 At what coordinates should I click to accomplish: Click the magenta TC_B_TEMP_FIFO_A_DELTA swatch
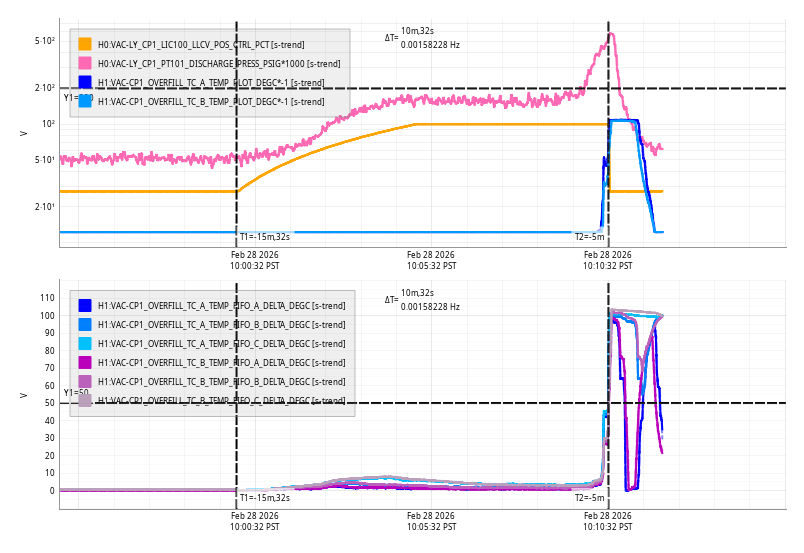pyautogui.click(x=85, y=363)
